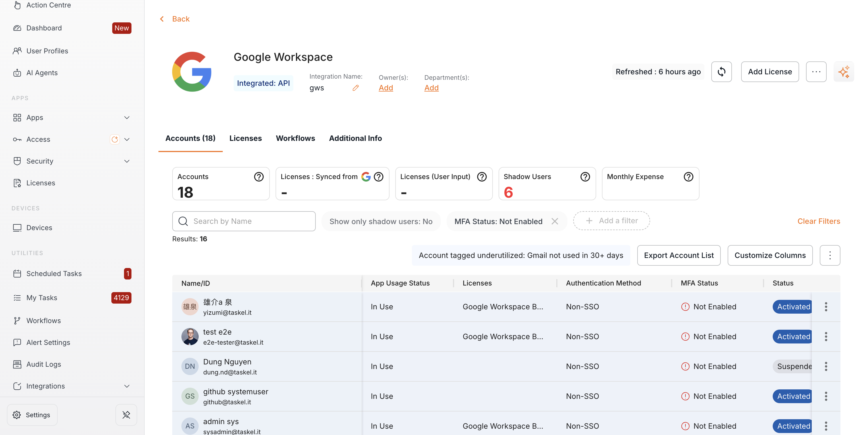The image size is (868, 435).
Task: Open the table's vertical three-dot options menu
Action: click(x=830, y=255)
